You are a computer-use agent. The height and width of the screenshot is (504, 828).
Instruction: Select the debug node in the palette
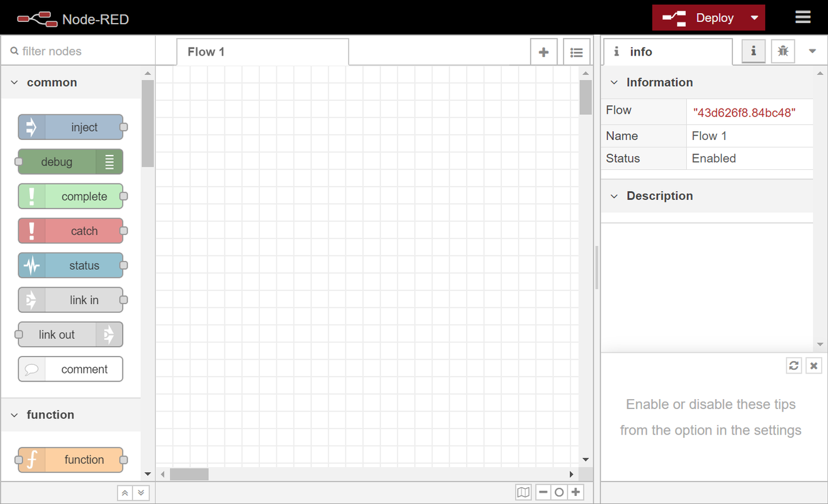click(x=66, y=161)
